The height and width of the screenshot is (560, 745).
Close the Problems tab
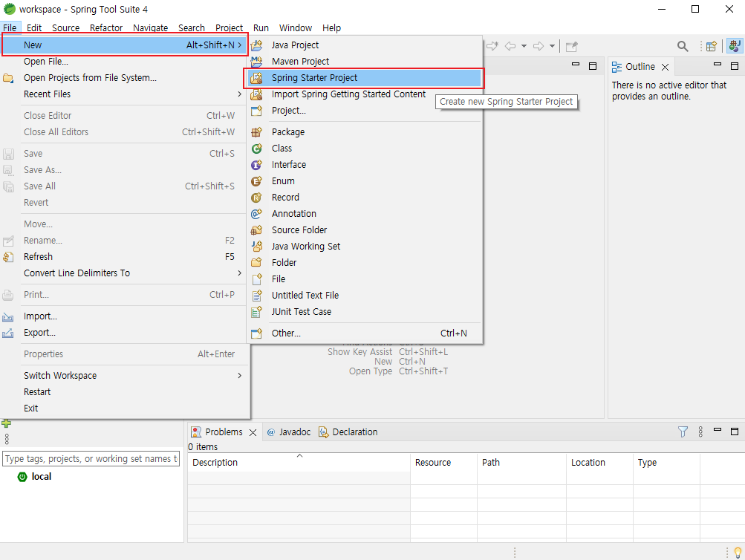point(253,433)
